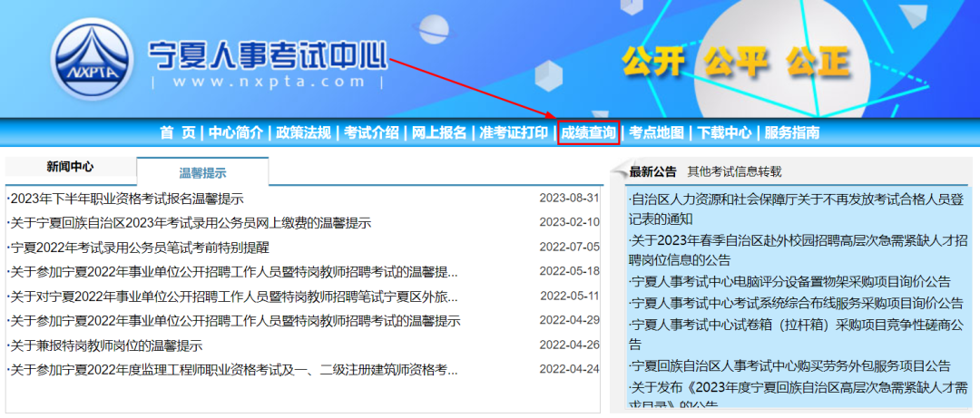Open 2023年考试录用公务员网上缴费 notice
This screenshot has height=418, width=980.
(x=189, y=223)
